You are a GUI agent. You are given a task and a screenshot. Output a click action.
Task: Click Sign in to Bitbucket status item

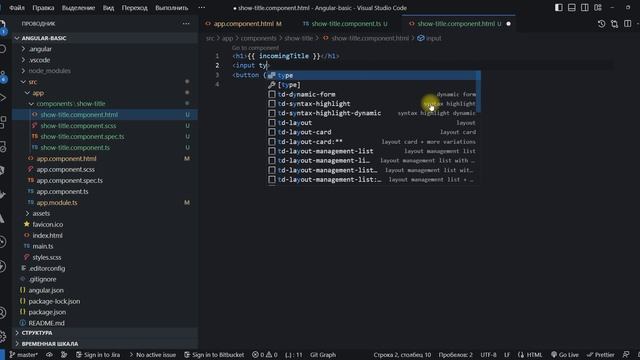pos(214,355)
